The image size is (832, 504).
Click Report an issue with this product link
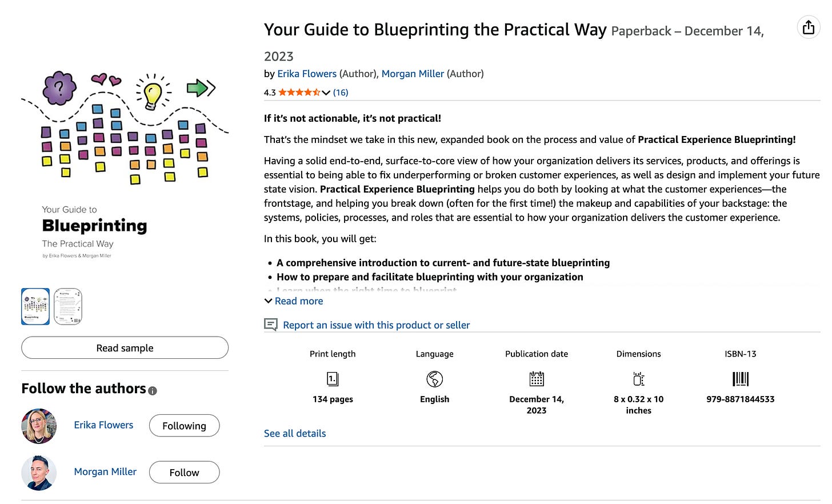coord(376,325)
